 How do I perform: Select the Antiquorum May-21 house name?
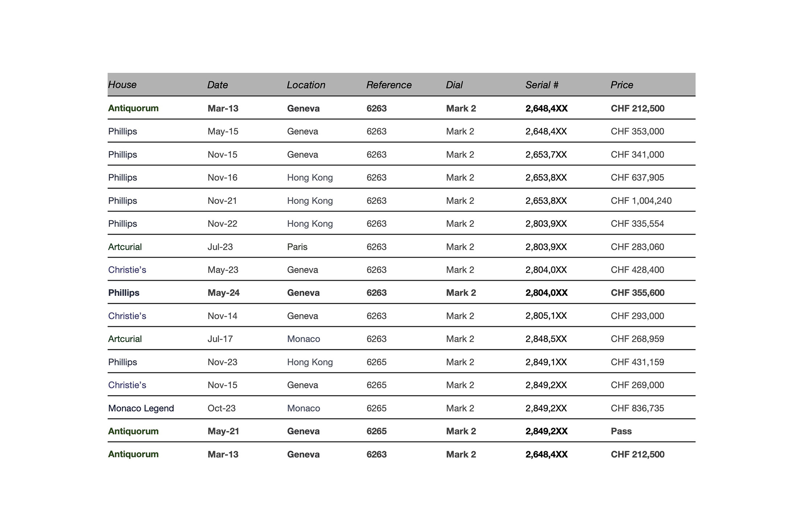click(x=133, y=431)
